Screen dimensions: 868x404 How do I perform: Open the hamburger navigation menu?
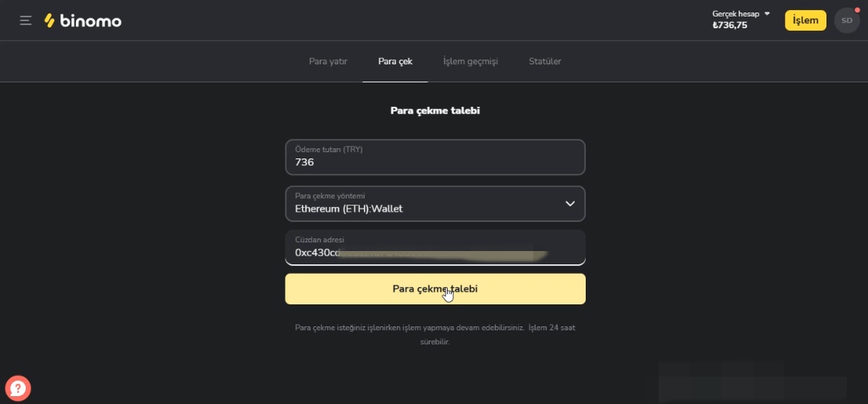26,20
